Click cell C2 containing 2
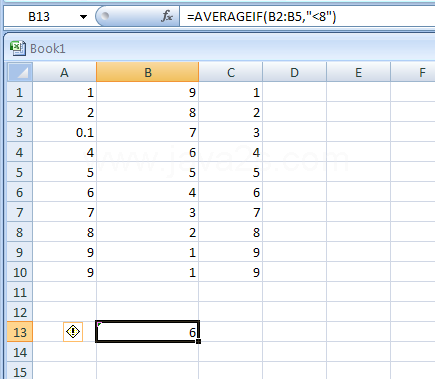 pyautogui.click(x=231, y=112)
